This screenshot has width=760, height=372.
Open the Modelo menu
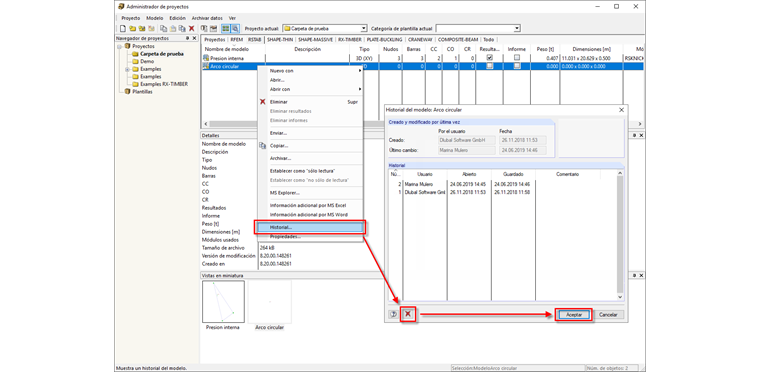tap(155, 18)
